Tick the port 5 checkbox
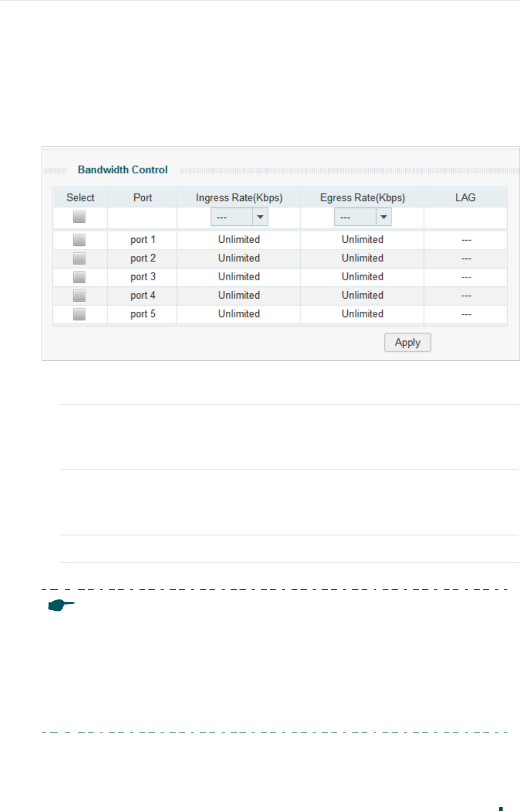 click(79, 314)
